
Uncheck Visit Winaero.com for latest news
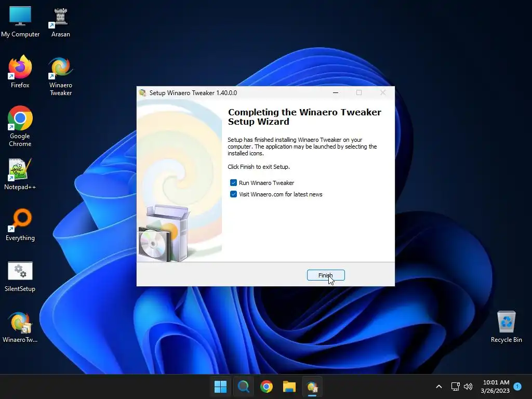(233, 194)
